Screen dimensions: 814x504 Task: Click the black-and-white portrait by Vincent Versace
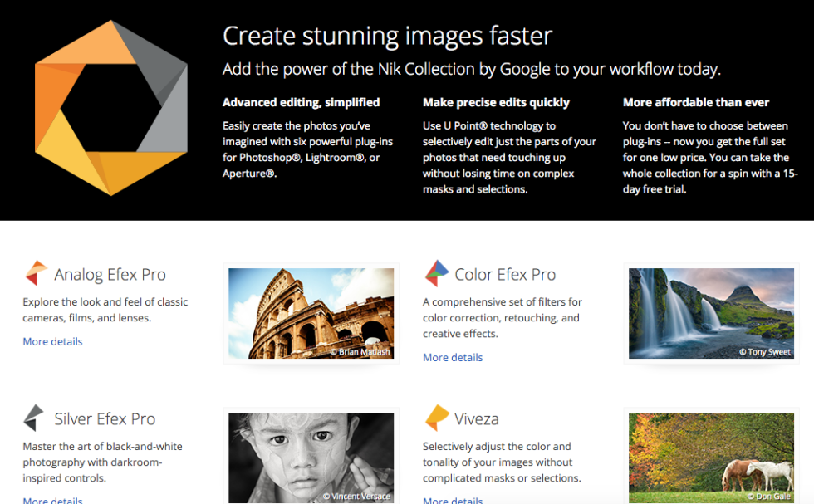311,458
